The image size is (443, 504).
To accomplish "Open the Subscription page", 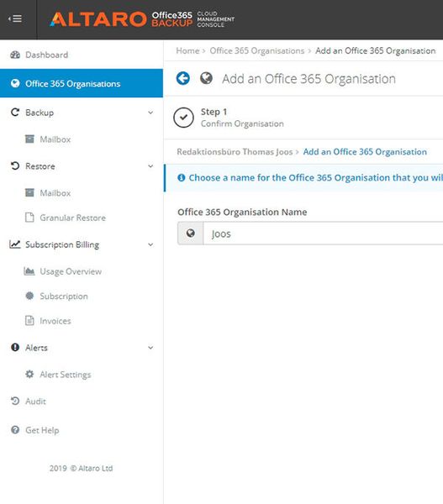I will point(64,296).
